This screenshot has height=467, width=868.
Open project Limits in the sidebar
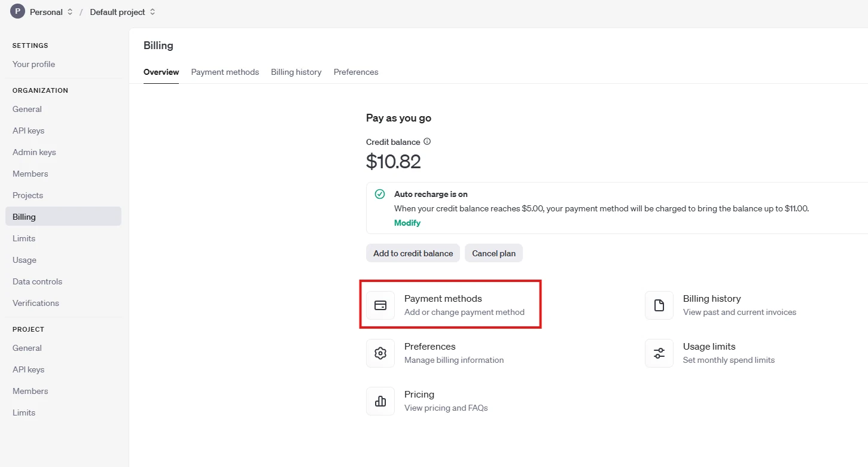[x=24, y=413]
